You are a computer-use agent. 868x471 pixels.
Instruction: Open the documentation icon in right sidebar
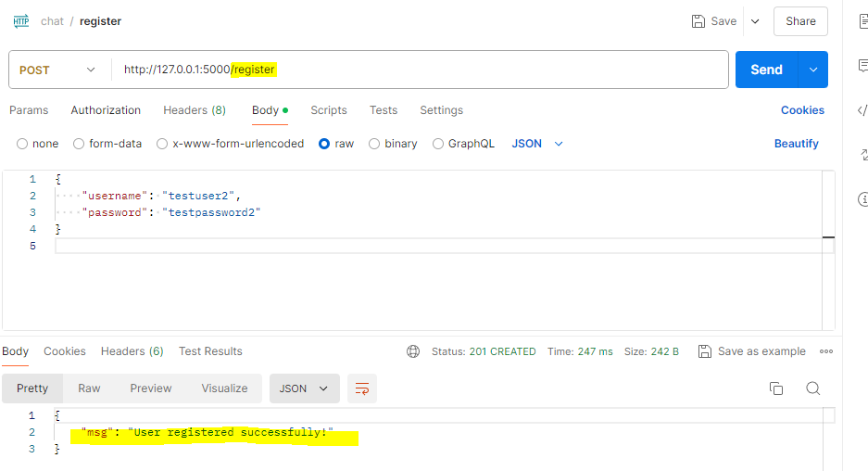click(x=863, y=21)
